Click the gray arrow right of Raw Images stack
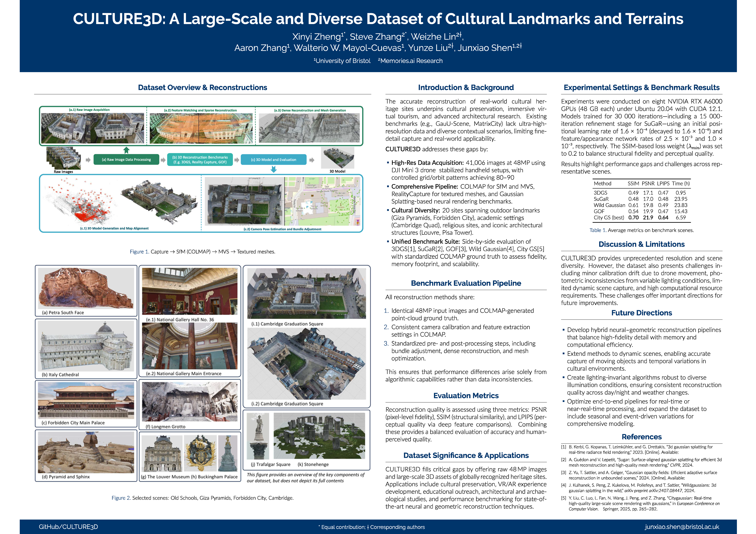The image size is (756, 534). 88,160
